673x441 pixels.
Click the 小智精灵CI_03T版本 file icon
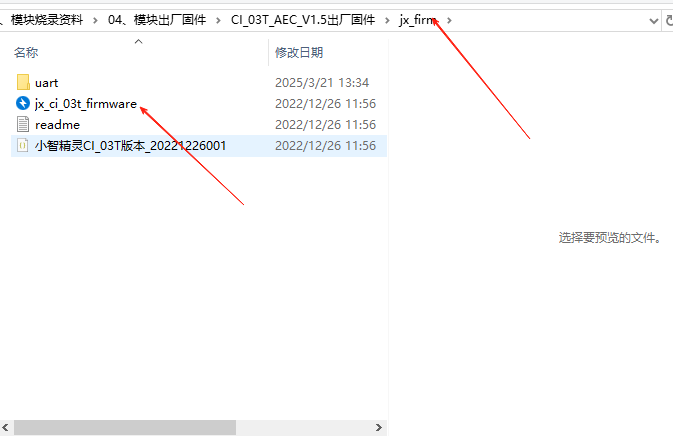click(x=23, y=146)
